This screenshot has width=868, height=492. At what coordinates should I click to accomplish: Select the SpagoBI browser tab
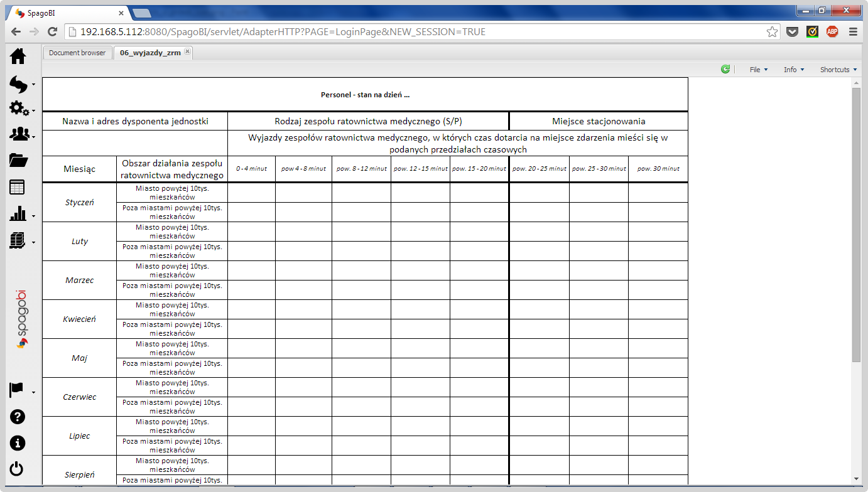point(69,13)
